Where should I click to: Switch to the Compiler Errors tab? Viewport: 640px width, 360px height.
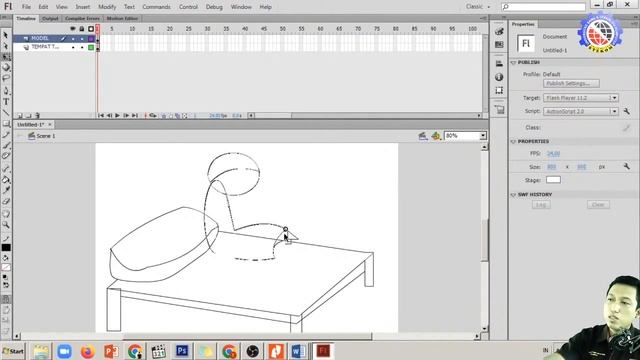point(82,18)
